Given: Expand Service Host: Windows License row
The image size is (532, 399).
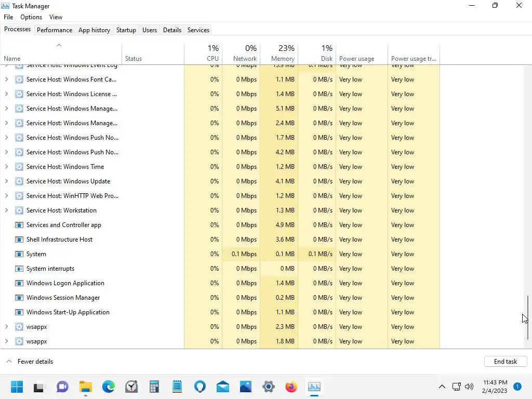Looking at the screenshot, I should point(6,94).
